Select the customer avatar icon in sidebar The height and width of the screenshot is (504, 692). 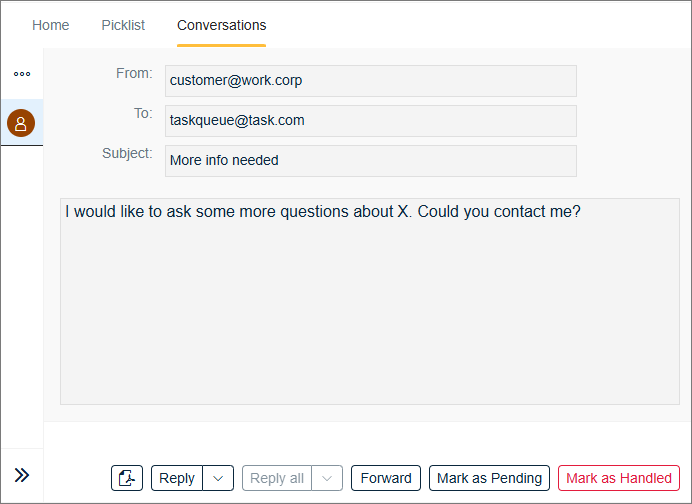tap(21, 123)
